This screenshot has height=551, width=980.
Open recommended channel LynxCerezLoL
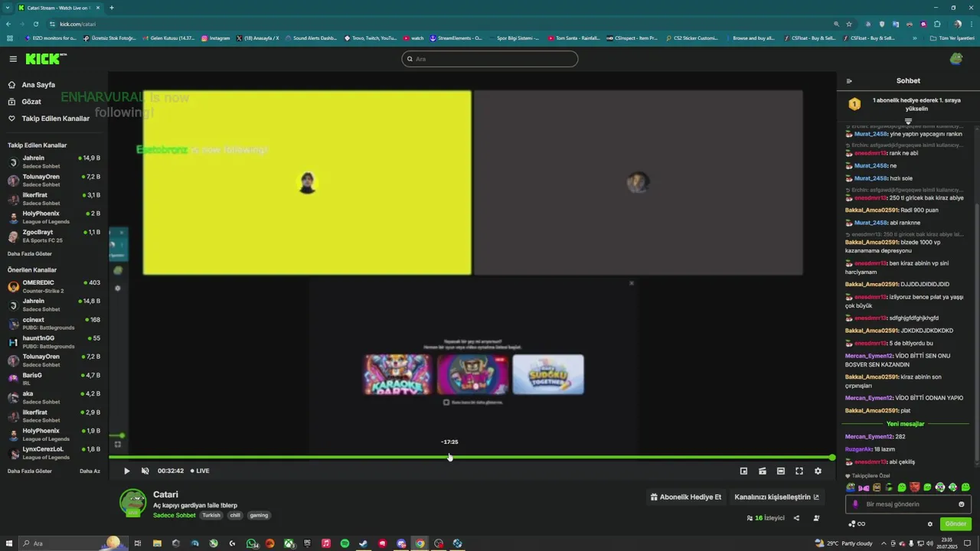tap(54, 453)
